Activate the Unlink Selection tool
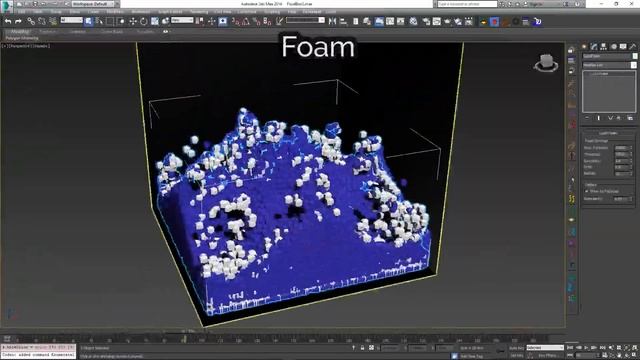640x360 pixels. tap(42, 21)
